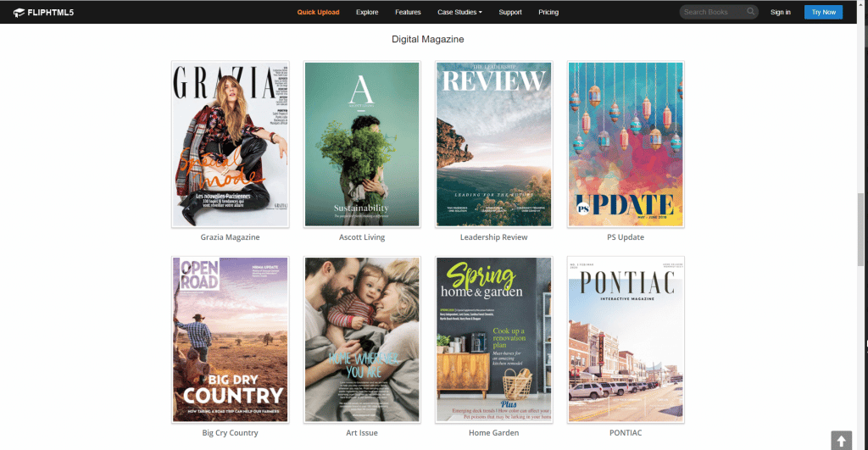
Task: Open the Grazia magazine cover
Action: pyautogui.click(x=231, y=144)
